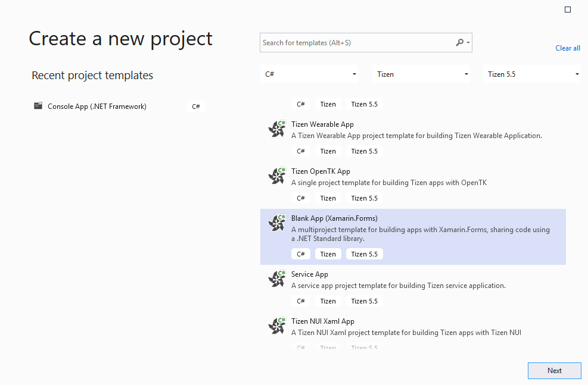The height and width of the screenshot is (385, 588).
Task: Click the Tizen 5.5 tag under Service App
Action: tap(364, 301)
